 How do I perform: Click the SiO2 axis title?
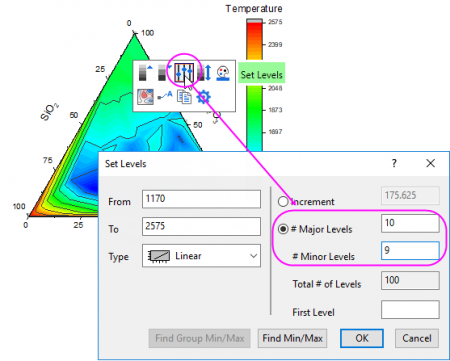[49, 112]
